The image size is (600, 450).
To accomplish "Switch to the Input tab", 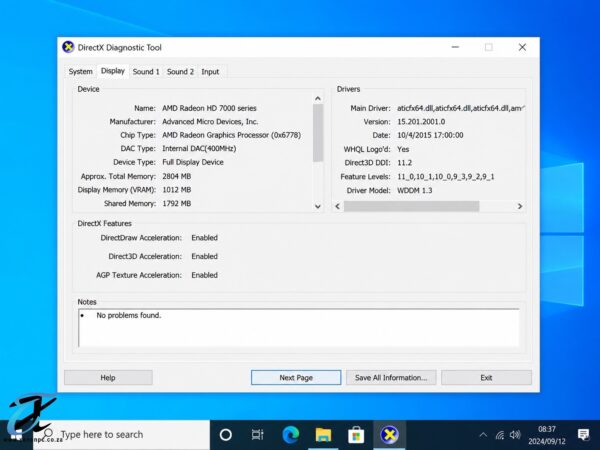I will (210, 72).
